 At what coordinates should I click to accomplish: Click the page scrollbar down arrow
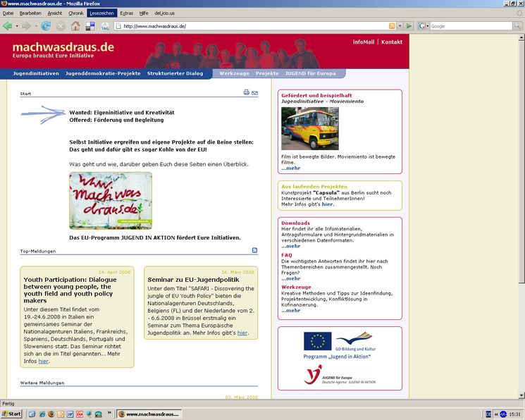click(521, 395)
